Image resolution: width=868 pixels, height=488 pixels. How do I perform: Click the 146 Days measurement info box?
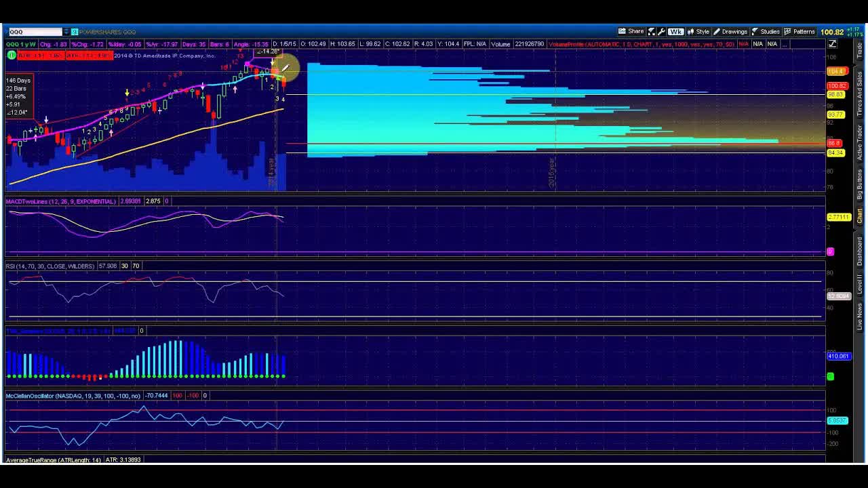pos(18,96)
